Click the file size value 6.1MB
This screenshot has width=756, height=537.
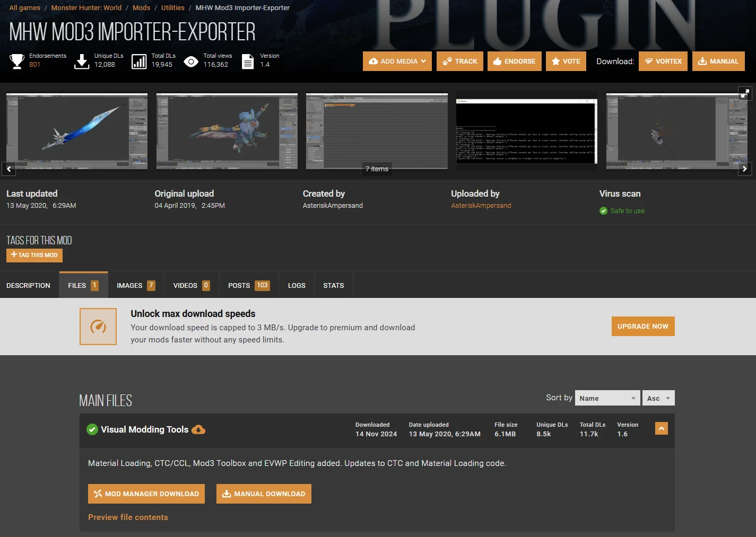coord(505,434)
